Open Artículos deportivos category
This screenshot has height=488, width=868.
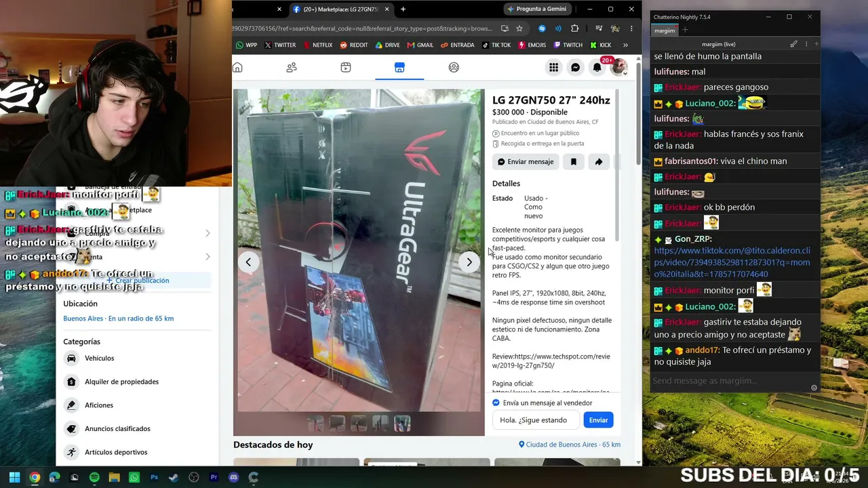(136, 452)
